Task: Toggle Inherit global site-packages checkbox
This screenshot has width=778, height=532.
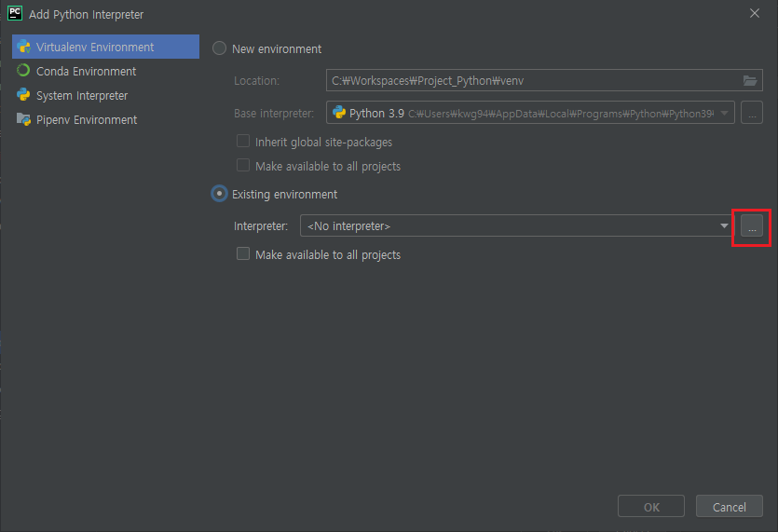Action: pyautogui.click(x=243, y=142)
